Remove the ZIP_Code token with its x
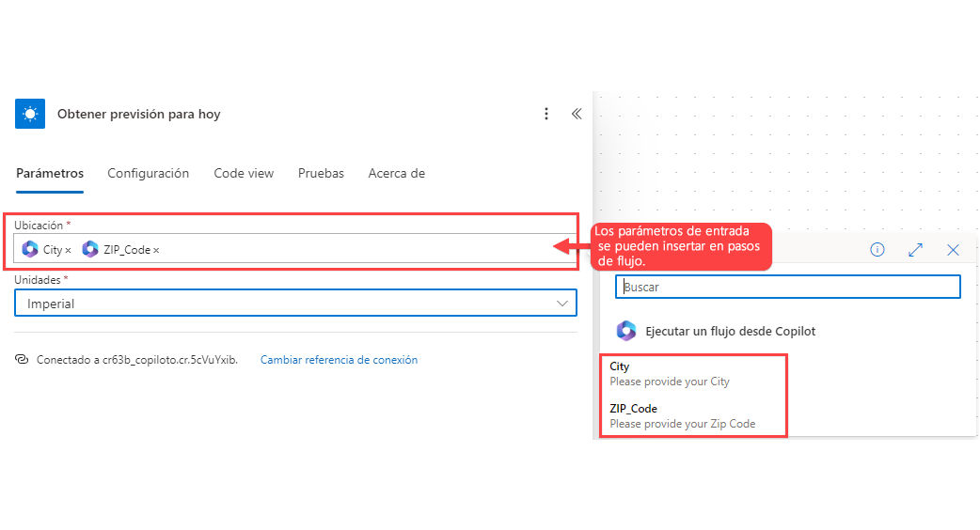This screenshot has height=530, width=980. click(156, 250)
